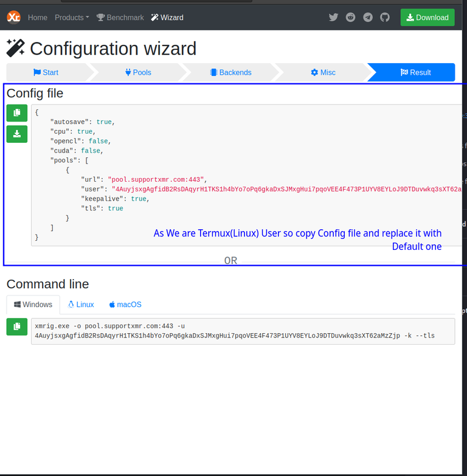Image resolution: width=467 pixels, height=476 pixels.
Task: Open the Wizard nav item
Action: point(167,18)
